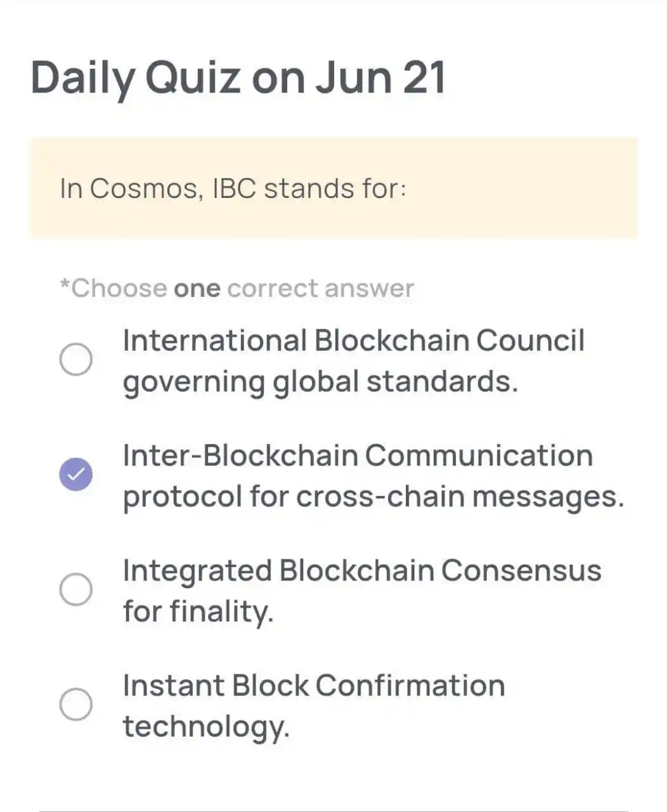The image size is (667, 812).
Task: Choose the Integrated Blockchain Consensus radio button
Action: (76, 589)
